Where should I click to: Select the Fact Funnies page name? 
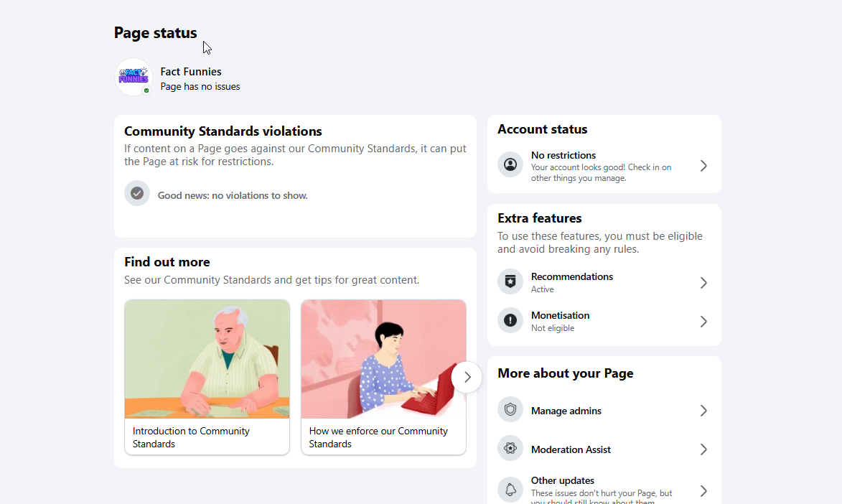coord(191,72)
